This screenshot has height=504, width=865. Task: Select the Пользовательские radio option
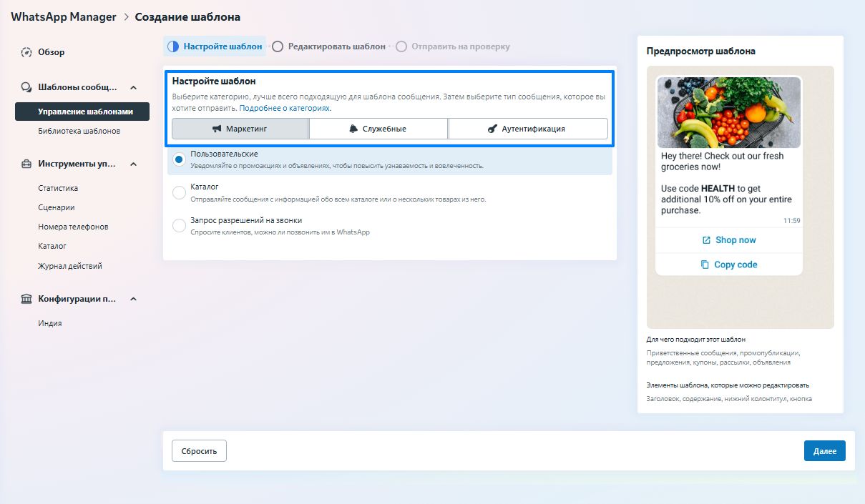pos(180,159)
